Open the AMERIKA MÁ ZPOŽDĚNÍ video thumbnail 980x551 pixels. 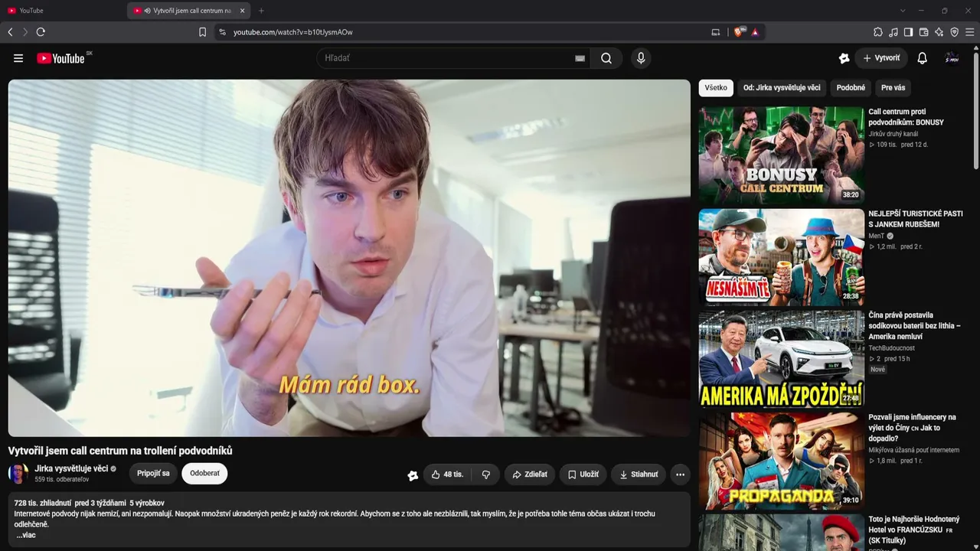[781, 359]
